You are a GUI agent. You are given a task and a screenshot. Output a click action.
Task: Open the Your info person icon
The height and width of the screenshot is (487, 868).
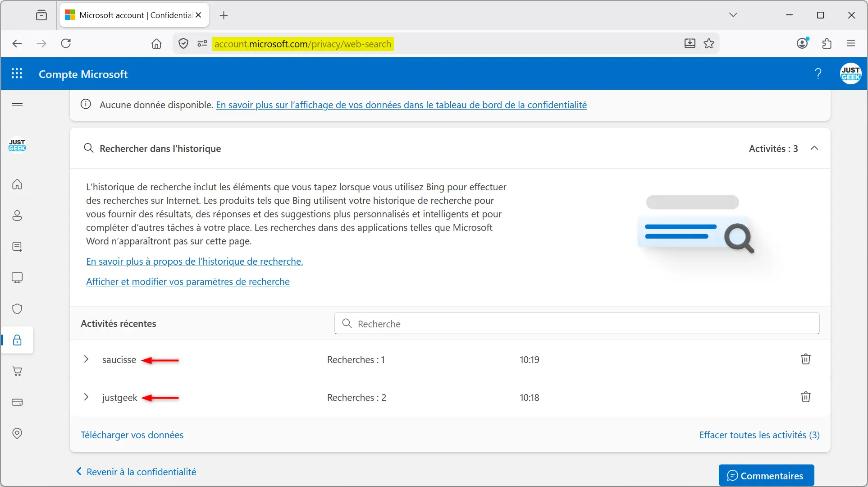coord(17,216)
